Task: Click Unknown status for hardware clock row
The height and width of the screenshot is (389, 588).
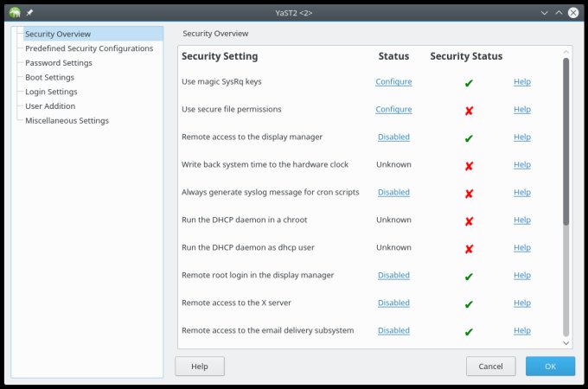Action: click(393, 164)
